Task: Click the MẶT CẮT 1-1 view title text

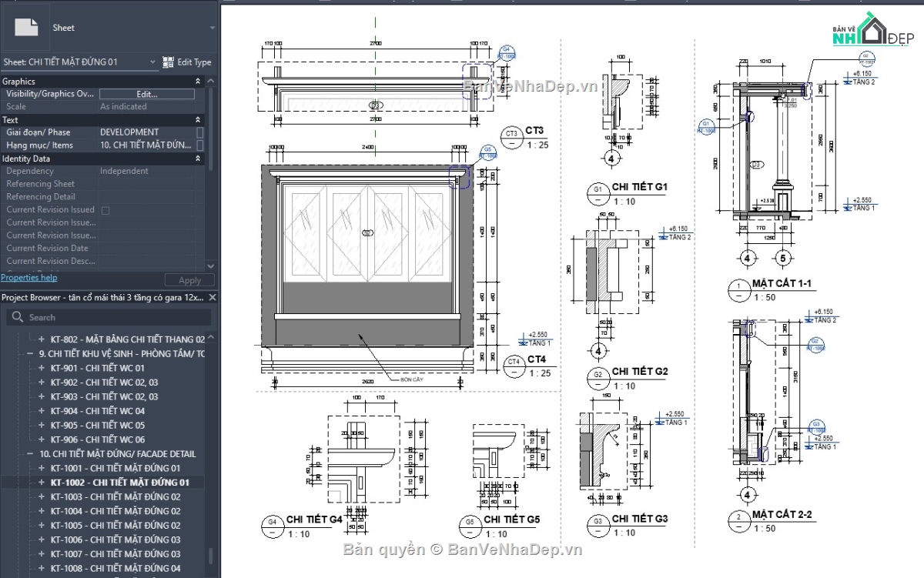Action: (x=782, y=284)
